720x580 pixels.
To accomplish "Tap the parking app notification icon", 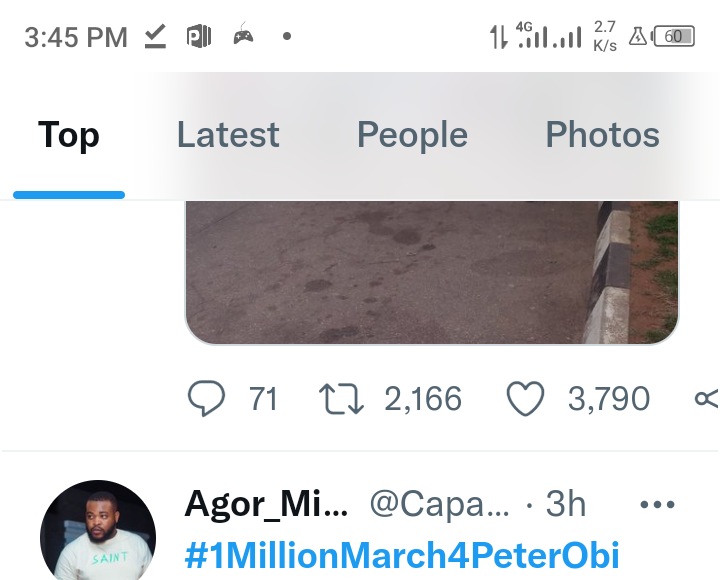I will click(x=199, y=36).
